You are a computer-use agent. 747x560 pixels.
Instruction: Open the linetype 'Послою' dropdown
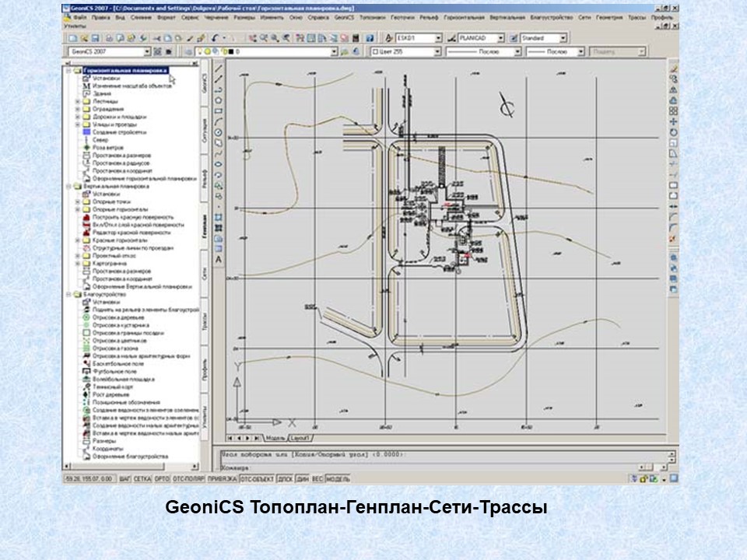[484, 51]
